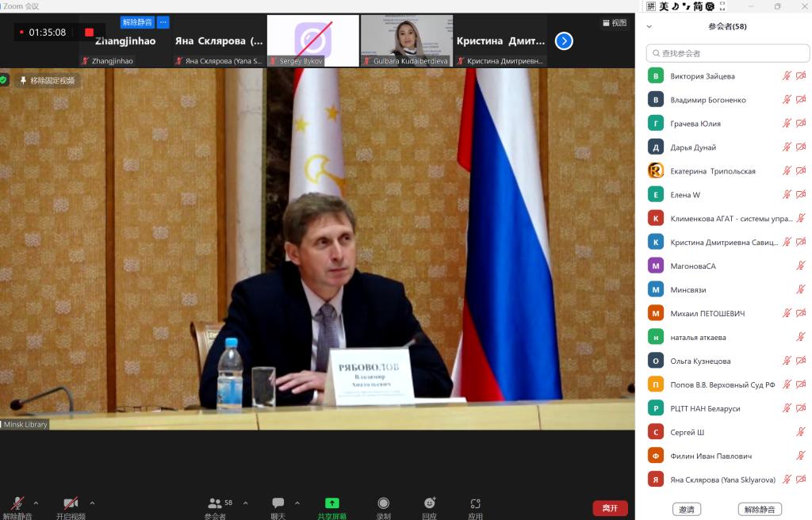812x520 pixels.
Task: Open the 视图 view menu
Action: coord(615,23)
